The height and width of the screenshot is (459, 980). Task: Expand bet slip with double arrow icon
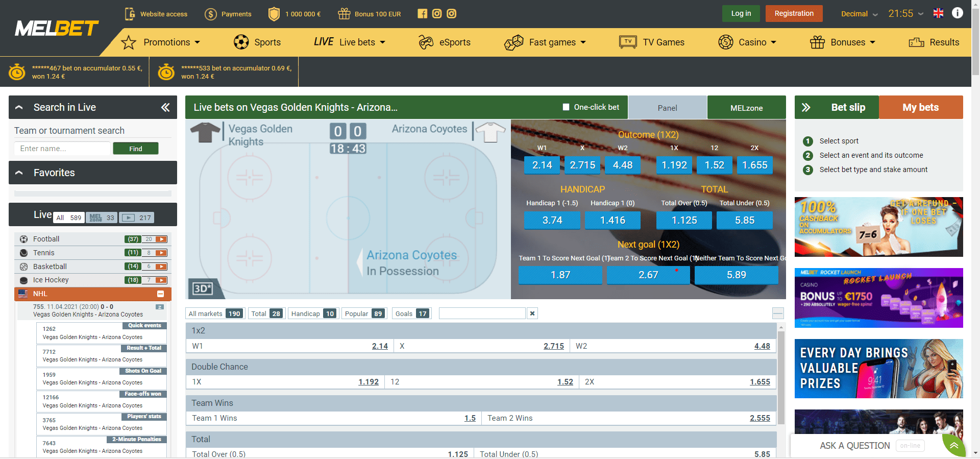806,107
